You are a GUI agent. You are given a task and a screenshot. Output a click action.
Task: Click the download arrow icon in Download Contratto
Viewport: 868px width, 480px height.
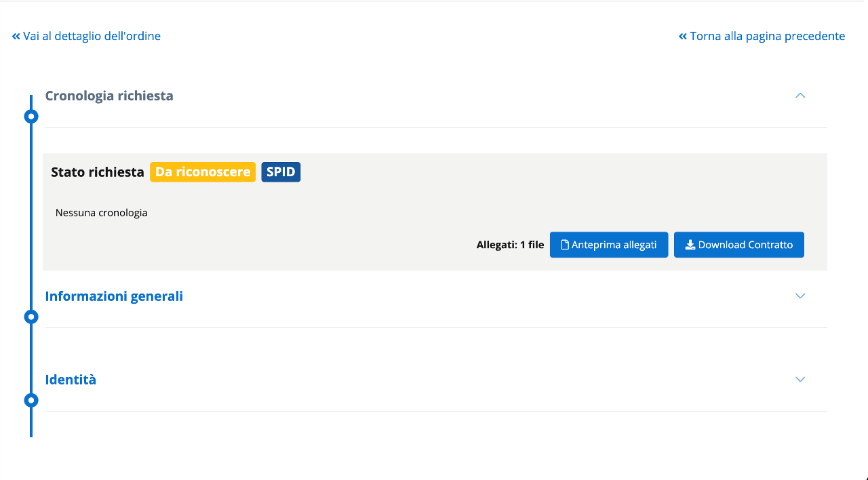(690, 245)
